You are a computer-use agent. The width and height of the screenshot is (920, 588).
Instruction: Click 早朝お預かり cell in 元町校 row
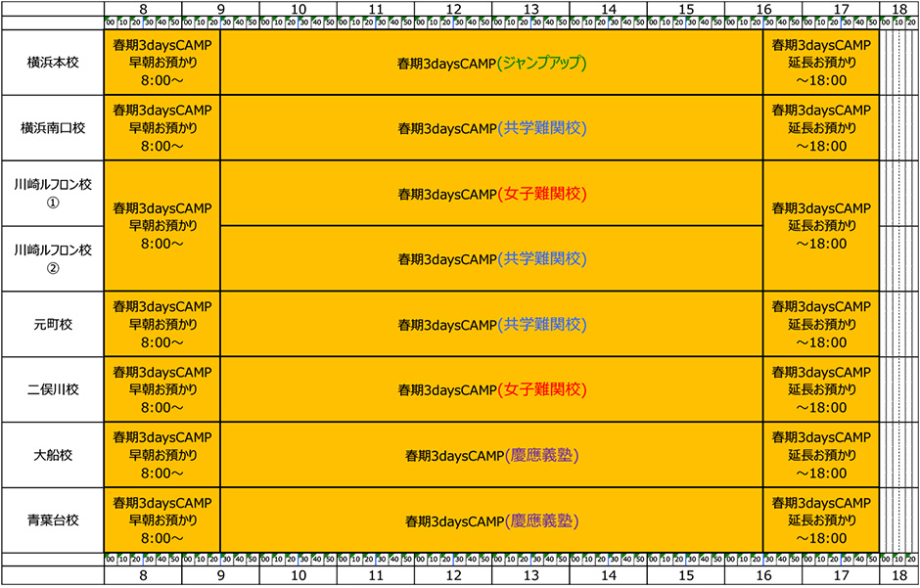click(162, 324)
